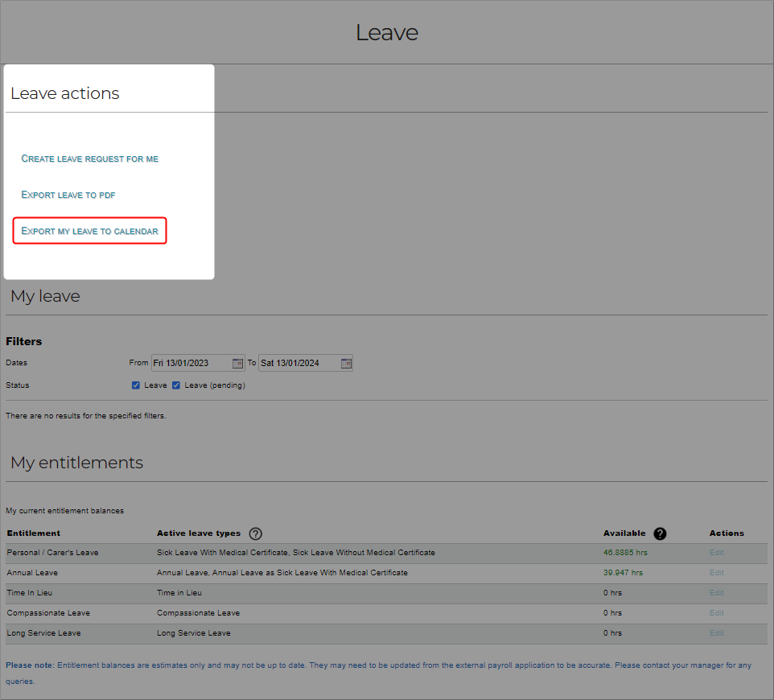Click the Please note disclaimer text
The height and width of the screenshot is (700, 774).
point(379,673)
